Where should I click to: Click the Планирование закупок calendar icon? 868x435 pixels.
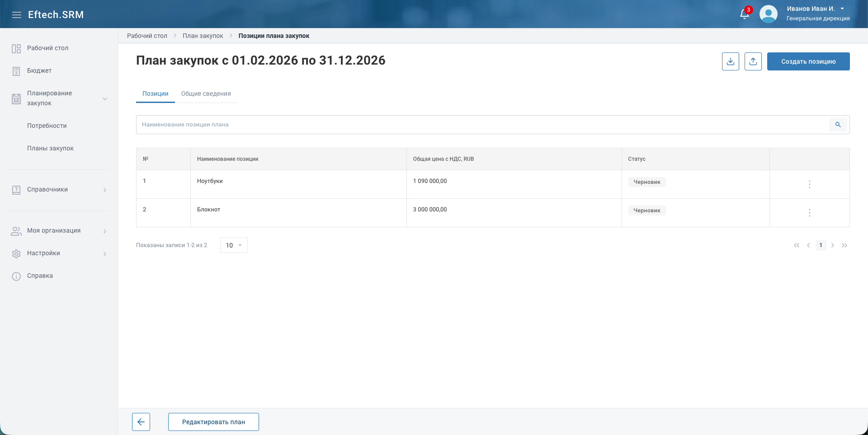(x=16, y=98)
